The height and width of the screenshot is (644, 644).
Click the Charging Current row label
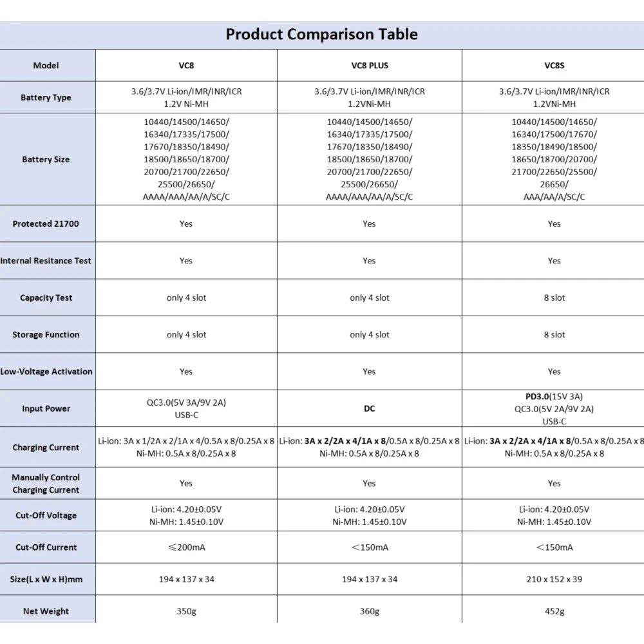pos(46,448)
